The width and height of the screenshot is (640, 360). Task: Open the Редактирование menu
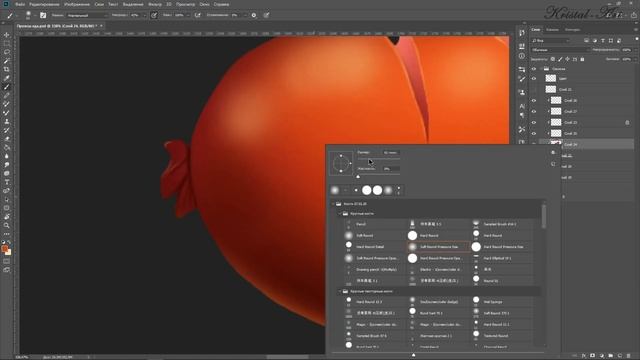(x=44, y=4)
